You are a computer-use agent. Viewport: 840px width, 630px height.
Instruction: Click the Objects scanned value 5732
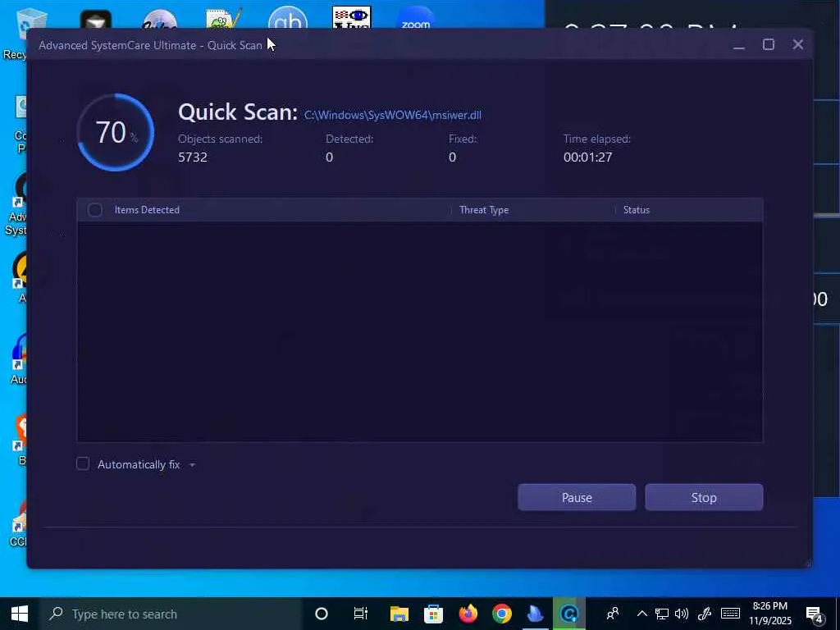point(192,157)
